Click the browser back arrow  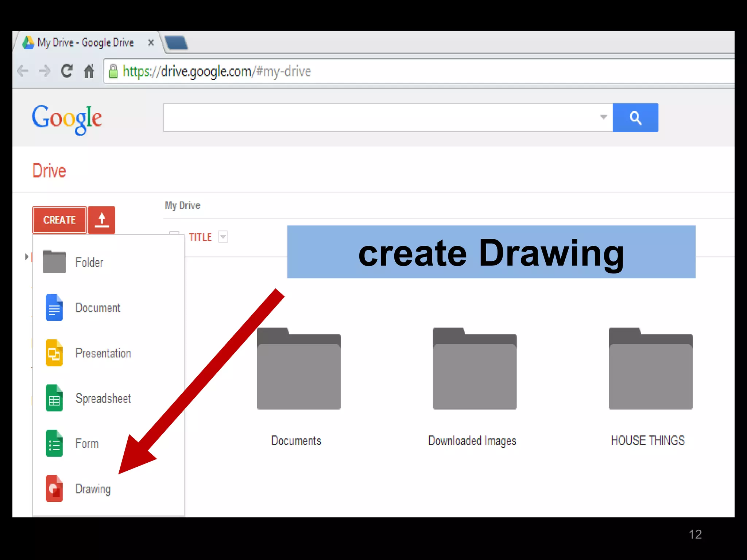pyautogui.click(x=23, y=71)
